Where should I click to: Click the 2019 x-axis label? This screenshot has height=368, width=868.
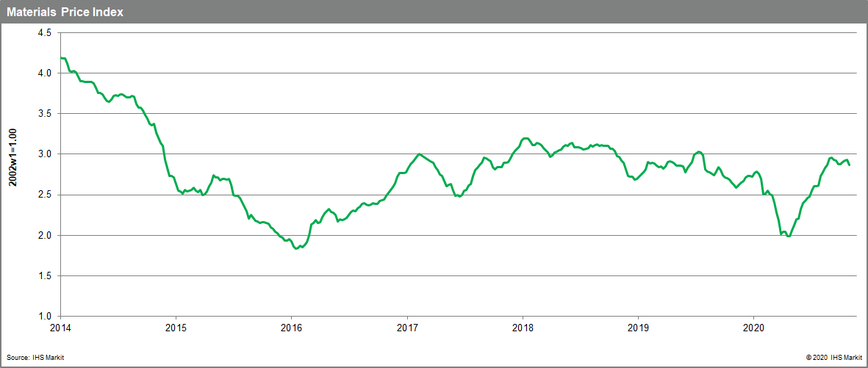click(x=638, y=327)
